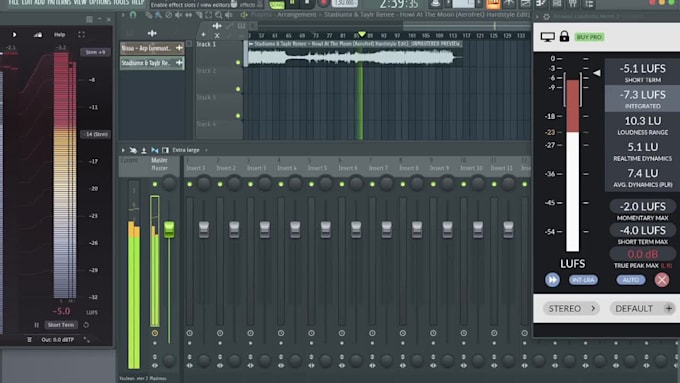680x383 pixels.
Task: Click the plus icon on Nssa - Arp clip
Action: pos(179,48)
